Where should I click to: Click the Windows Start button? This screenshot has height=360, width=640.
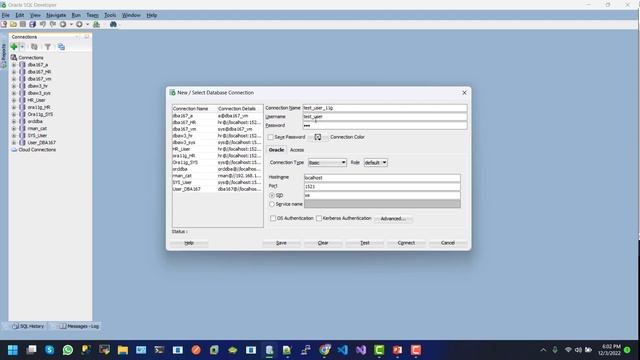13,350
